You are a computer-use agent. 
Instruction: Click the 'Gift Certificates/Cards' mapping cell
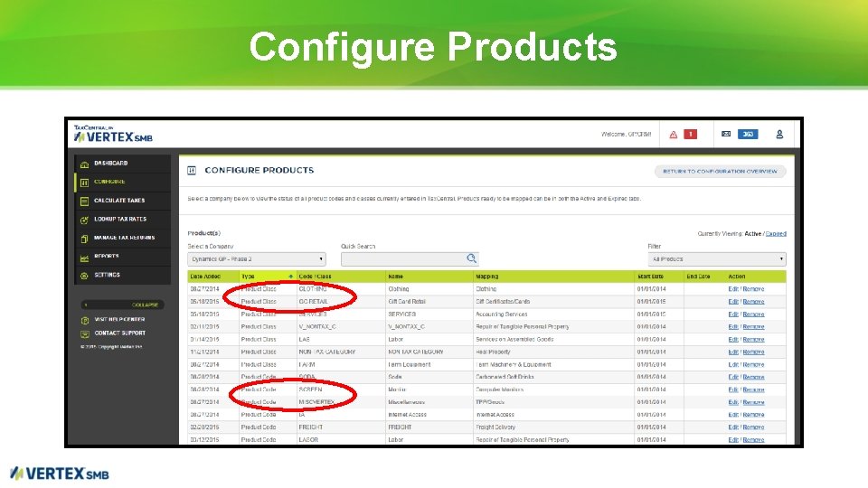coord(503,302)
